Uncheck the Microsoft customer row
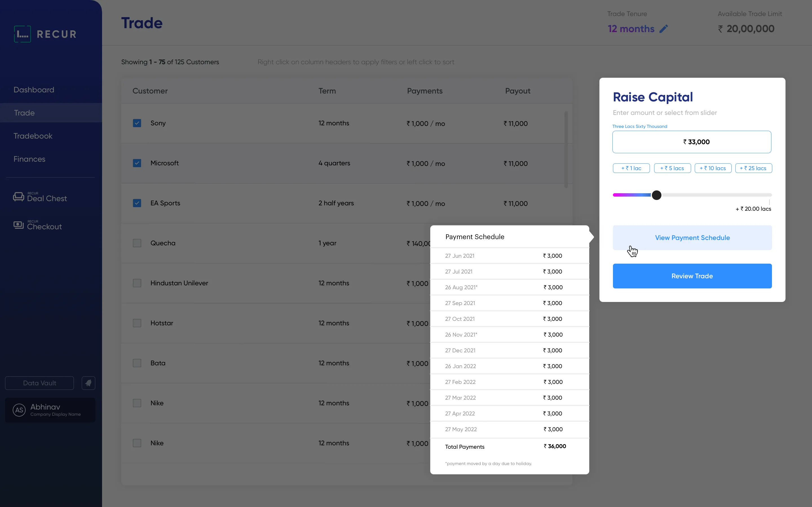Image resolution: width=812 pixels, height=507 pixels. tap(137, 163)
